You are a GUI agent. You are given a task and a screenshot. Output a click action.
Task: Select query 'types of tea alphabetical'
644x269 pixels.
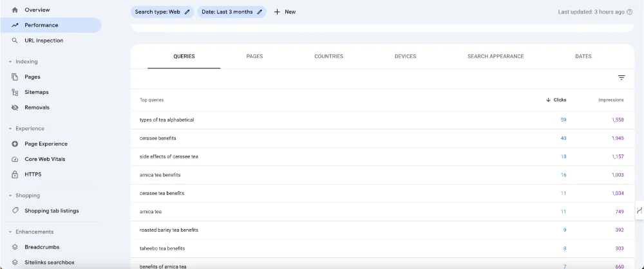coord(167,120)
